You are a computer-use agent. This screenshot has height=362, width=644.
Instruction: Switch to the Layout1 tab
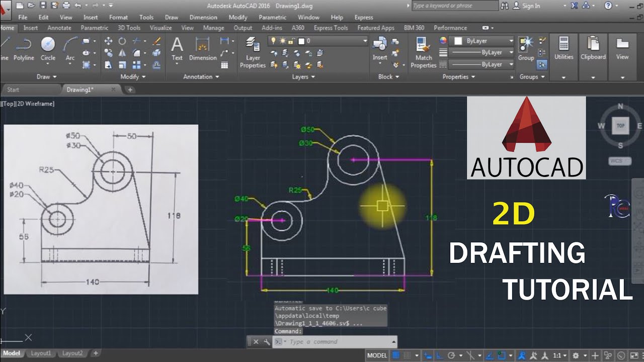41,353
